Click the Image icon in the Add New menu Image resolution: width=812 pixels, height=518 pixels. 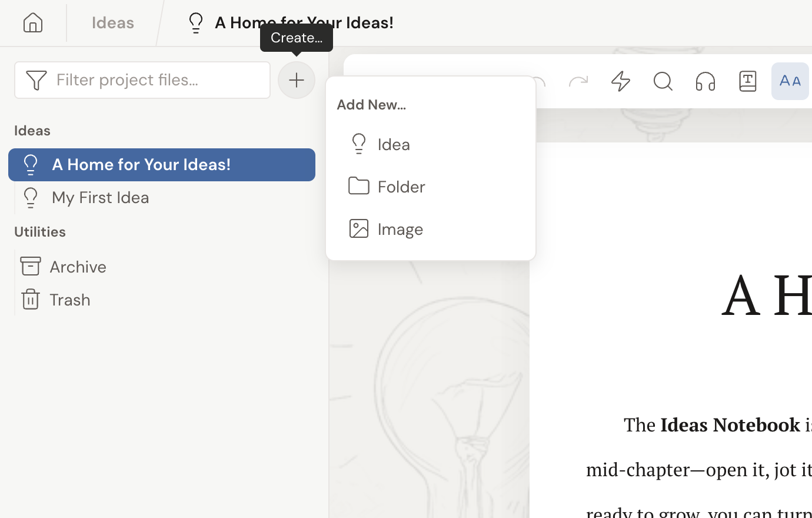click(359, 228)
